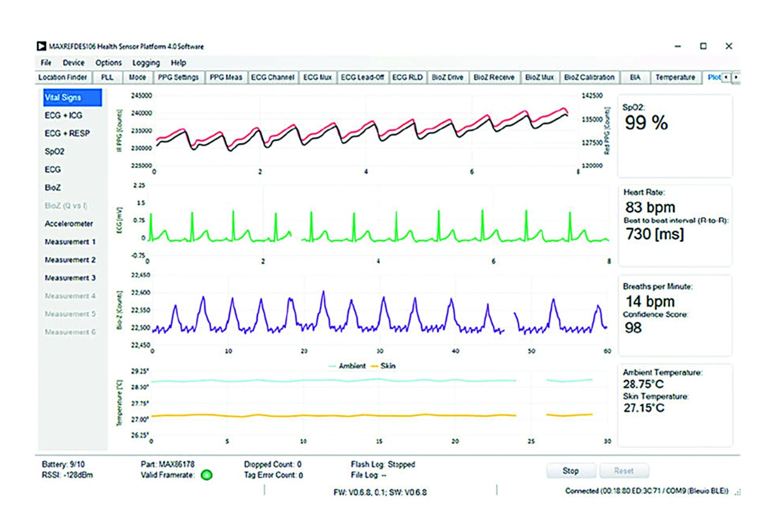Select Measurement 2 in the sidebar
The width and height of the screenshot is (774, 532).
pos(70,260)
